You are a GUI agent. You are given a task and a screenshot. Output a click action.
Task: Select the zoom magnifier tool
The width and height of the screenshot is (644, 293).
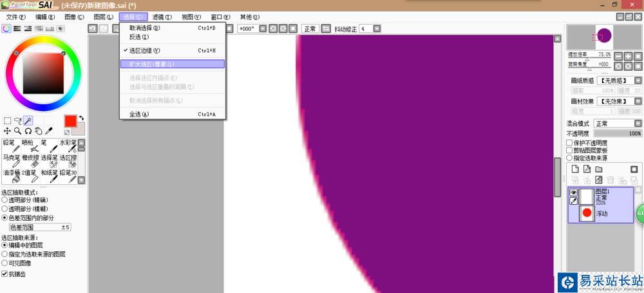[x=17, y=131]
